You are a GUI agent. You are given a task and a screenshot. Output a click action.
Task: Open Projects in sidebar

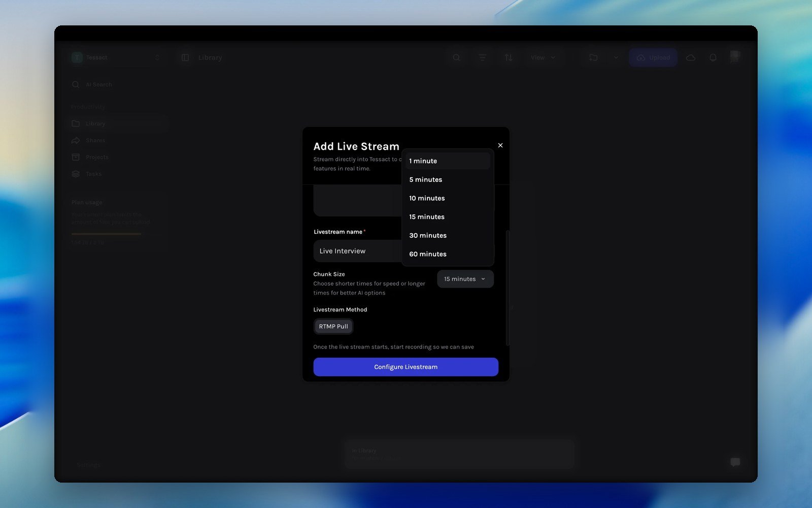click(117, 157)
